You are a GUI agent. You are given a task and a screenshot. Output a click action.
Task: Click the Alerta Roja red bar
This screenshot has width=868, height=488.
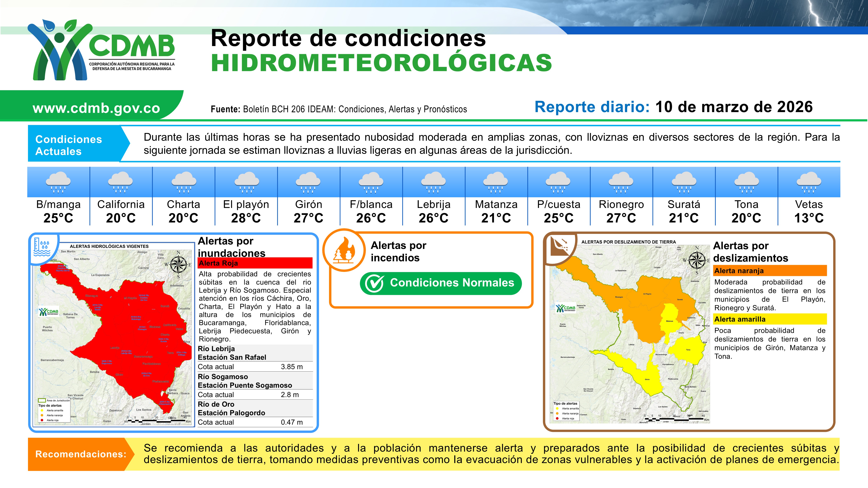tap(255, 263)
